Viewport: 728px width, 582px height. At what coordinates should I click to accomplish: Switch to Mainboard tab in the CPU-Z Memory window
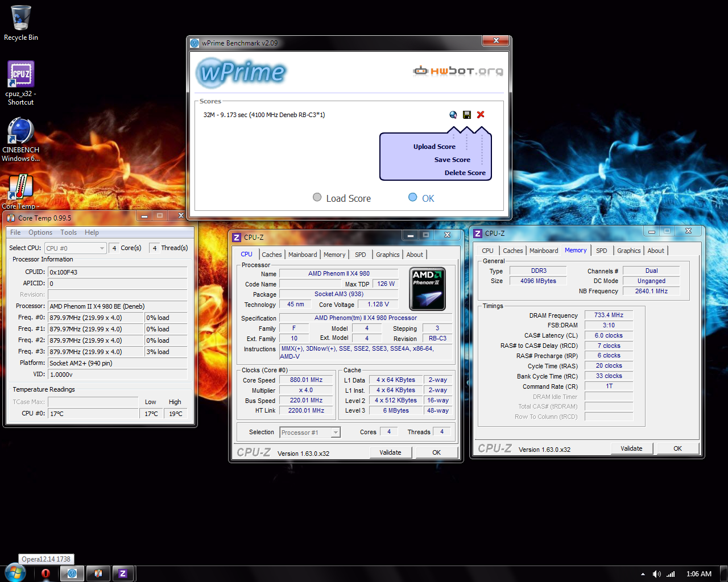(544, 251)
